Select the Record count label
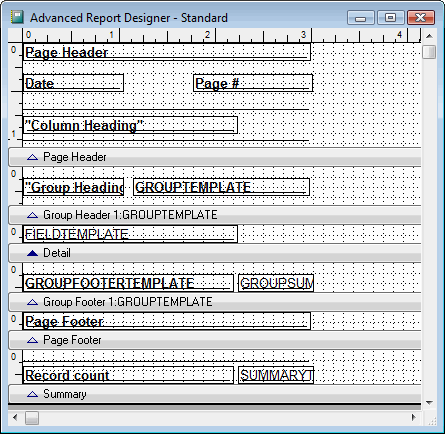 [128, 375]
